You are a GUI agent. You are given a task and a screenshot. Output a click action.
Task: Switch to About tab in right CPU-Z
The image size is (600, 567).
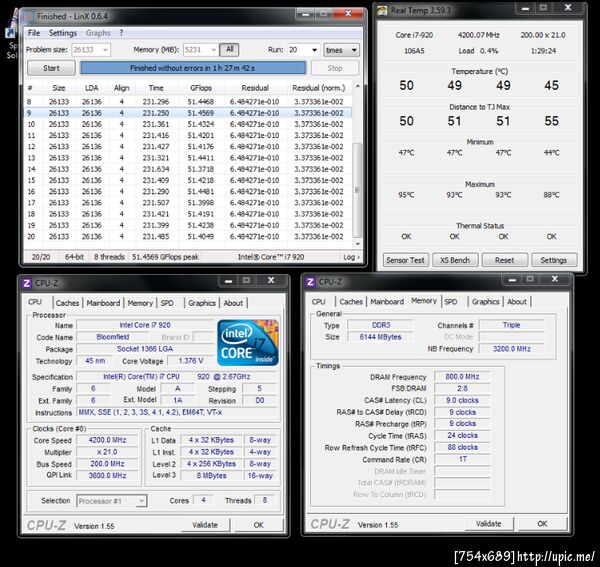click(x=517, y=301)
